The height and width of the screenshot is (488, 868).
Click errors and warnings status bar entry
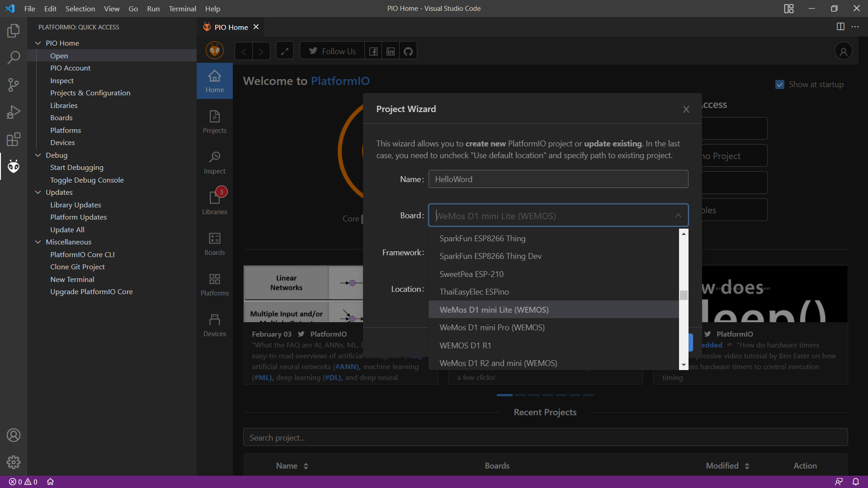(x=23, y=482)
